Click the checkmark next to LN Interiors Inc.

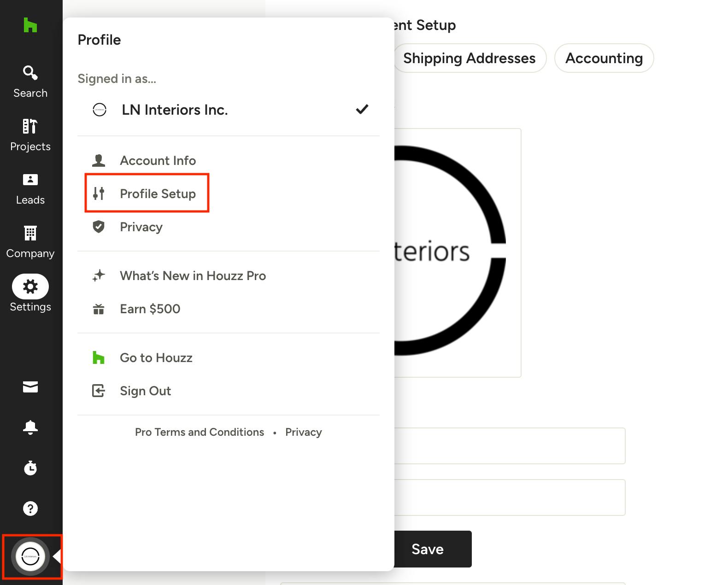coord(362,109)
